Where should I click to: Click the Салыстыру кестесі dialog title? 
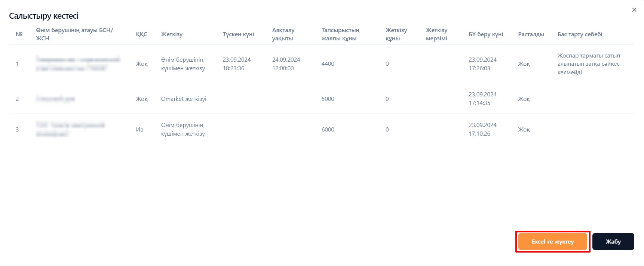[44, 16]
